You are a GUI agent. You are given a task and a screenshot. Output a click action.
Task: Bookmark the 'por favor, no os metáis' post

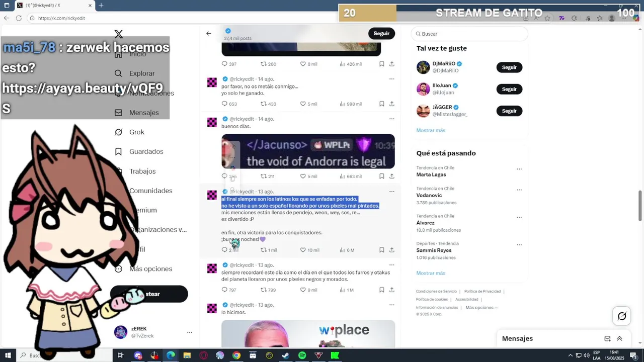tap(382, 104)
